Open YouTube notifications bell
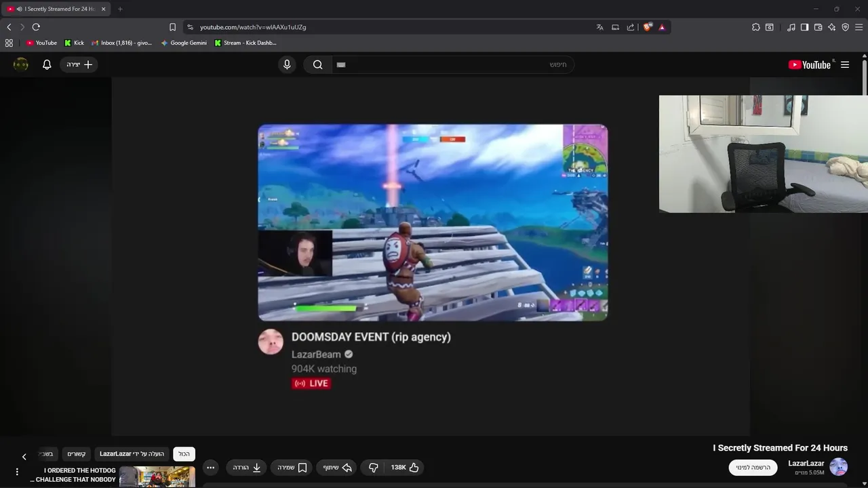The image size is (868, 488). pyautogui.click(x=47, y=64)
